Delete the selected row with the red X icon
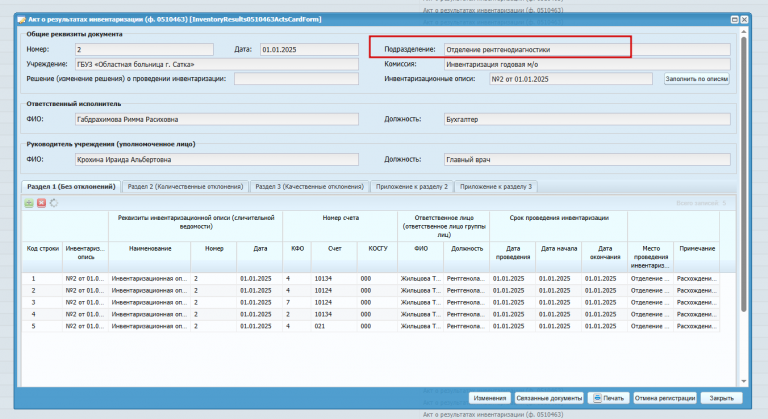Screen dimensions: 768x419 point(42,203)
